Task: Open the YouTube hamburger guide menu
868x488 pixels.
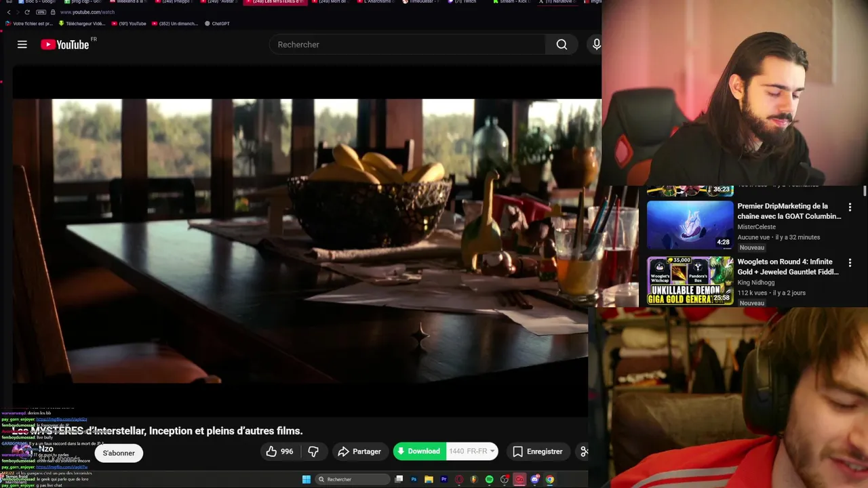Action: click(22, 44)
